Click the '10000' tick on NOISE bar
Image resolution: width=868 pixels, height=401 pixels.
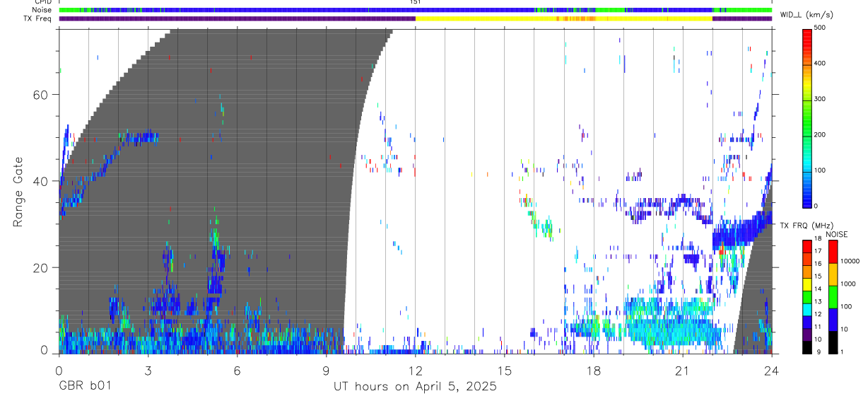[850, 261]
